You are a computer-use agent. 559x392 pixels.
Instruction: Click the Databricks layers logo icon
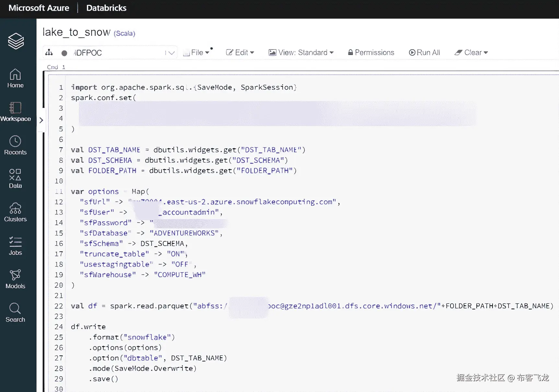(16, 41)
